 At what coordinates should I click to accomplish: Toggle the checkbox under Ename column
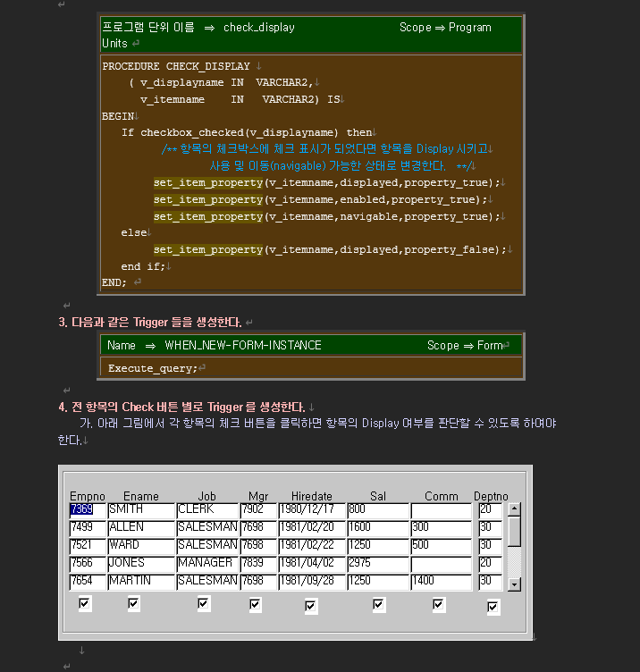(133, 603)
